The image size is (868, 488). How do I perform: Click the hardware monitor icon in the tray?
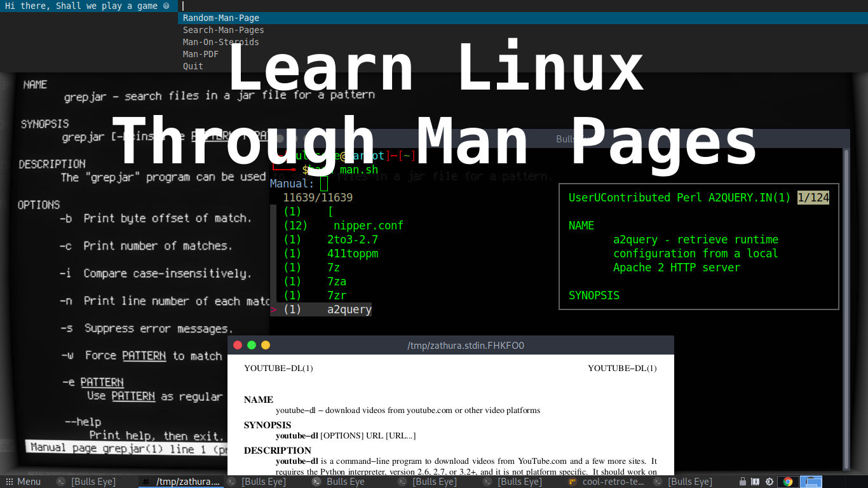click(755, 482)
